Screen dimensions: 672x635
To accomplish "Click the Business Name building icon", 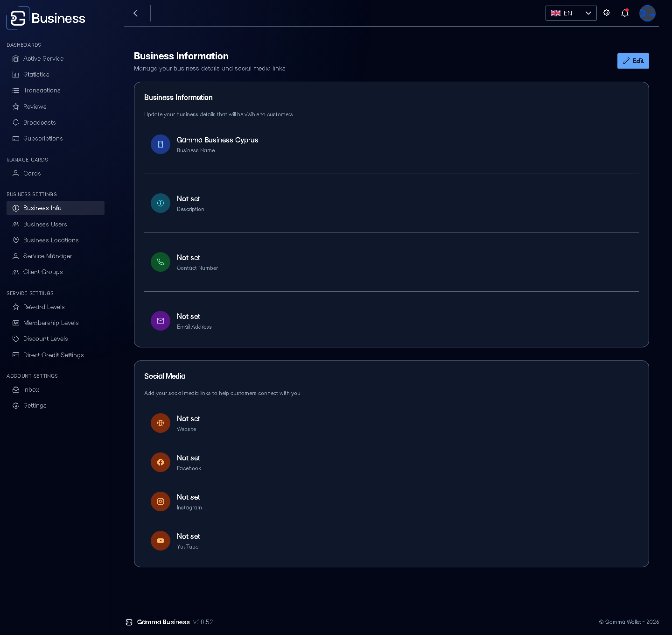I will [x=161, y=144].
